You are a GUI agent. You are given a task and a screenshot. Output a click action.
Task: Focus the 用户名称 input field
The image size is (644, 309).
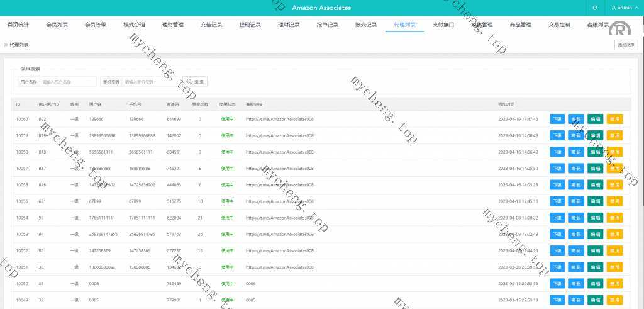point(69,82)
